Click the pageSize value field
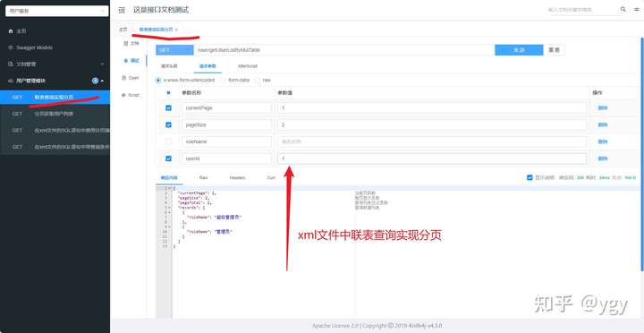Viewport: 644px width, 333px height. point(432,124)
